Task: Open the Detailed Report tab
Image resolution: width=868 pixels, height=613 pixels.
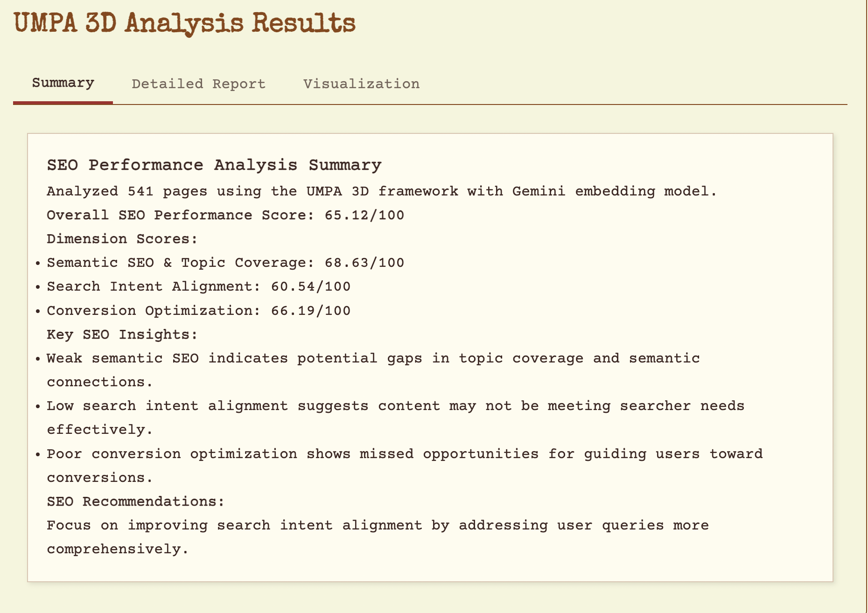Action: pyautogui.click(x=198, y=84)
